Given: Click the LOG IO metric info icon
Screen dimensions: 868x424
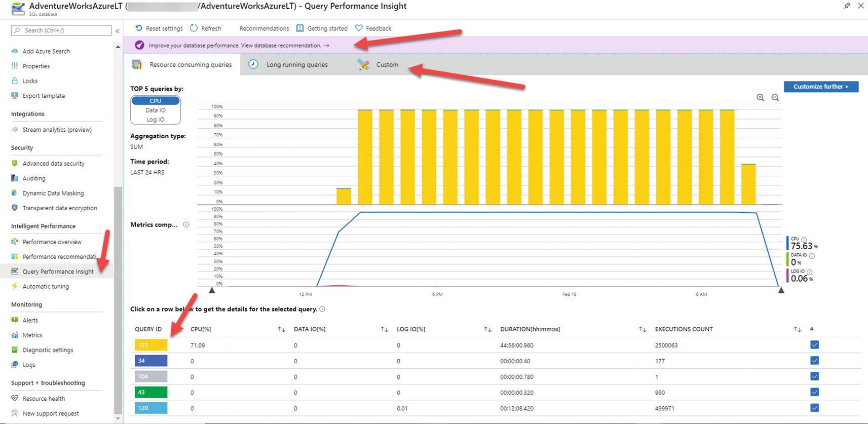Looking at the screenshot, I should point(810,272).
